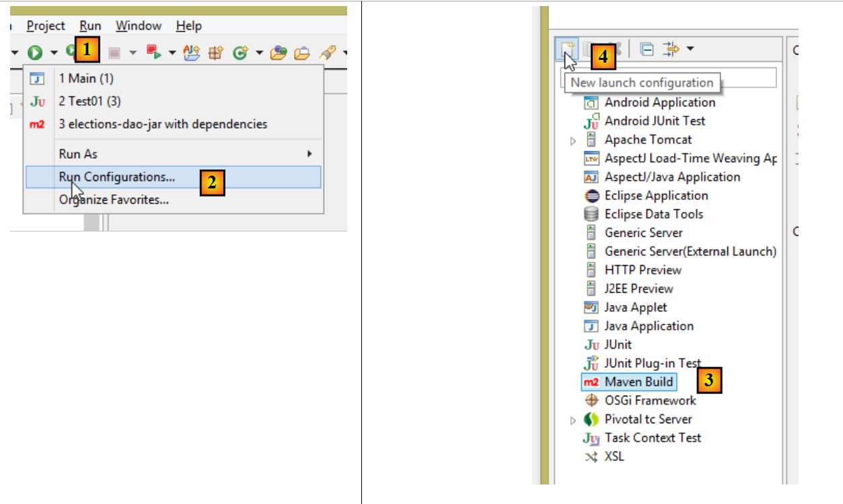Click the Collapse All icon in configurations toolbar

pyautogui.click(x=647, y=49)
